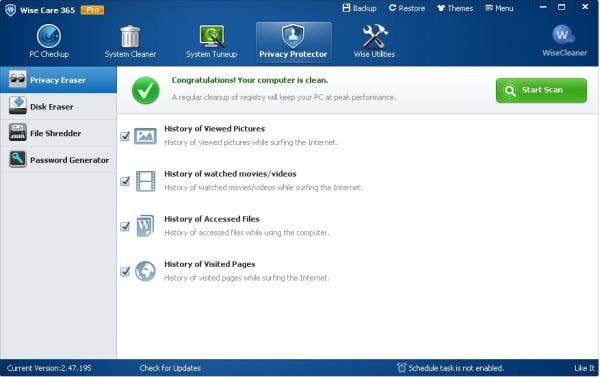Open the WiseCleaner account icon
The width and height of the screenshot is (600, 377).
(x=563, y=35)
